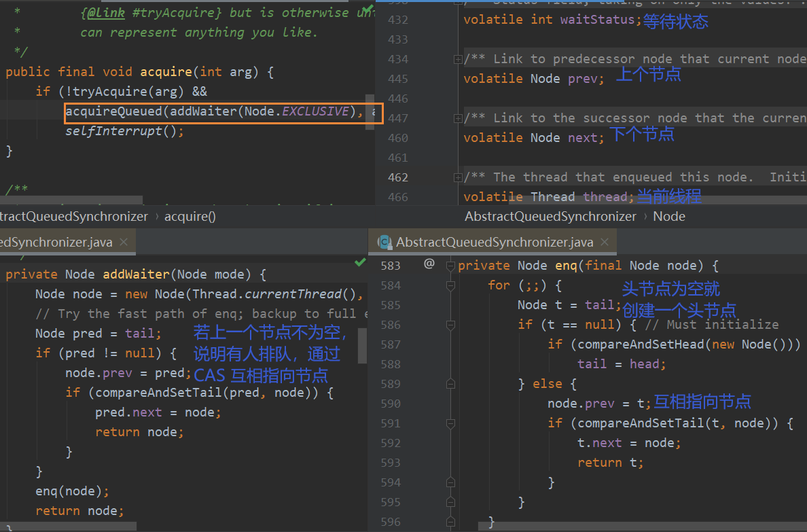Switch to the edSynchronizer.java tab
Image resolution: width=807 pixels, height=532 pixels.
67,242
